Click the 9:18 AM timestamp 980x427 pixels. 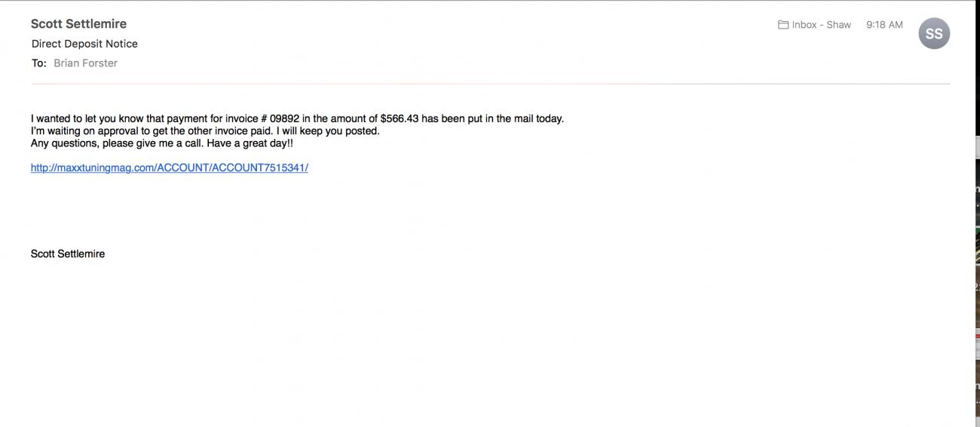pos(884,25)
